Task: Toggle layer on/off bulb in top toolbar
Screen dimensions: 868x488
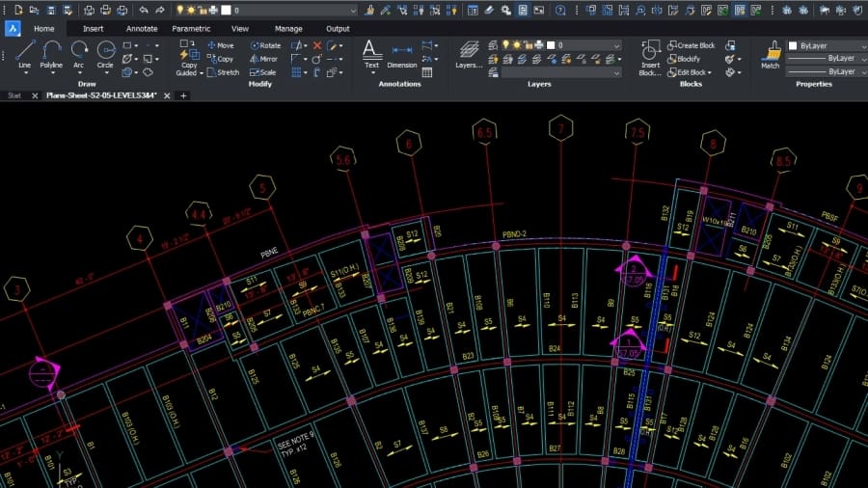Action: 180,10
